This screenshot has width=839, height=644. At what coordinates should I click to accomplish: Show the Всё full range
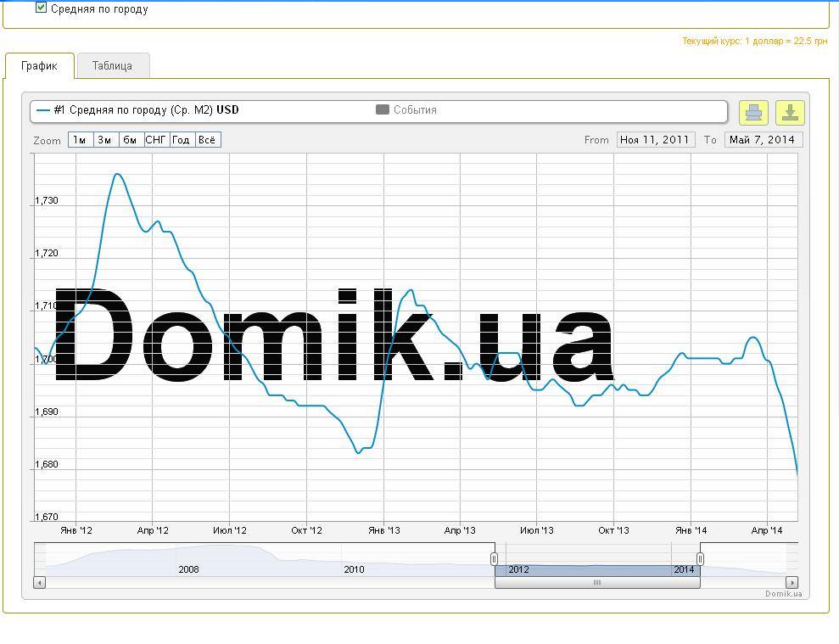[x=208, y=140]
